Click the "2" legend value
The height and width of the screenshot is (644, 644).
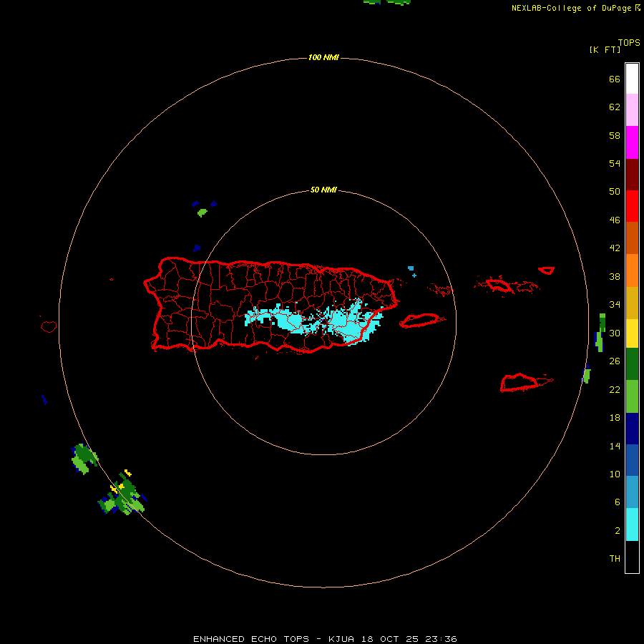tap(618, 531)
